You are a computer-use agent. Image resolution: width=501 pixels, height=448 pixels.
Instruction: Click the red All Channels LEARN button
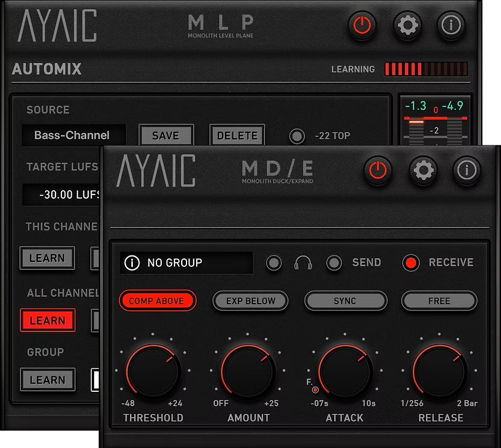pyautogui.click(x=47, y=320)
